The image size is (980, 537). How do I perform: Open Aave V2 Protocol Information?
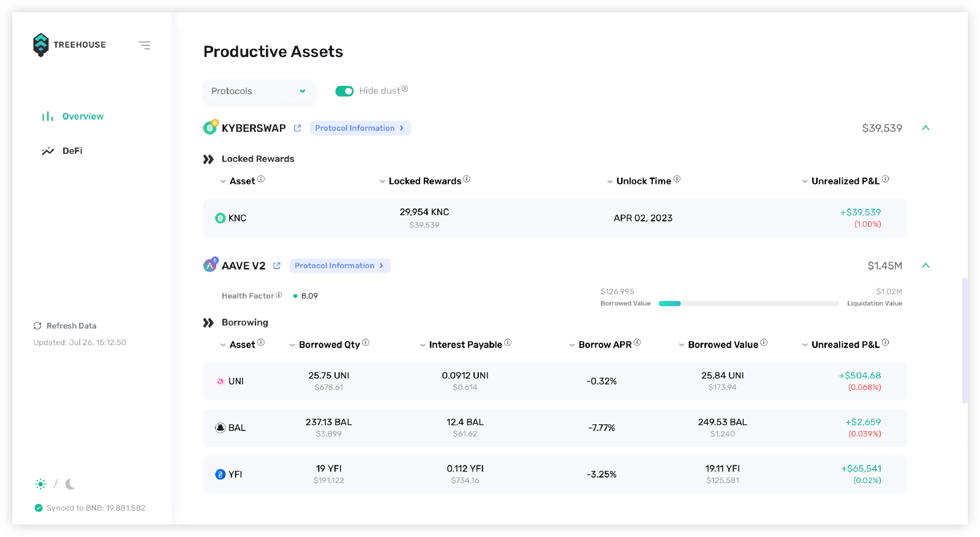340,265
